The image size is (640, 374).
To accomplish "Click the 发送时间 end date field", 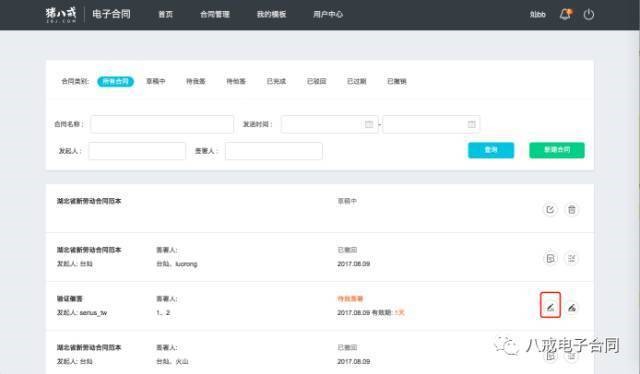I will 431,124.
